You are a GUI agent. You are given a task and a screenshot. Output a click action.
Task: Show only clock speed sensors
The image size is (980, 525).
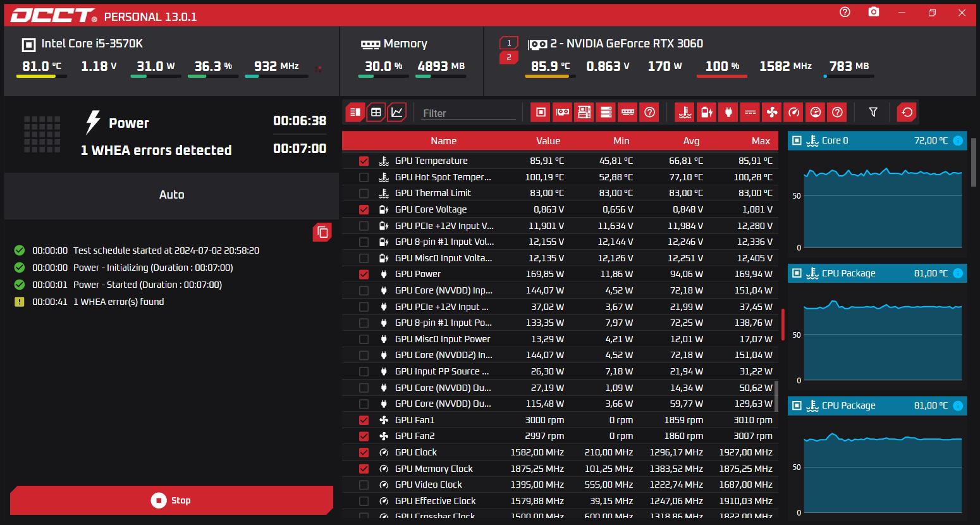tap(793, 113)
